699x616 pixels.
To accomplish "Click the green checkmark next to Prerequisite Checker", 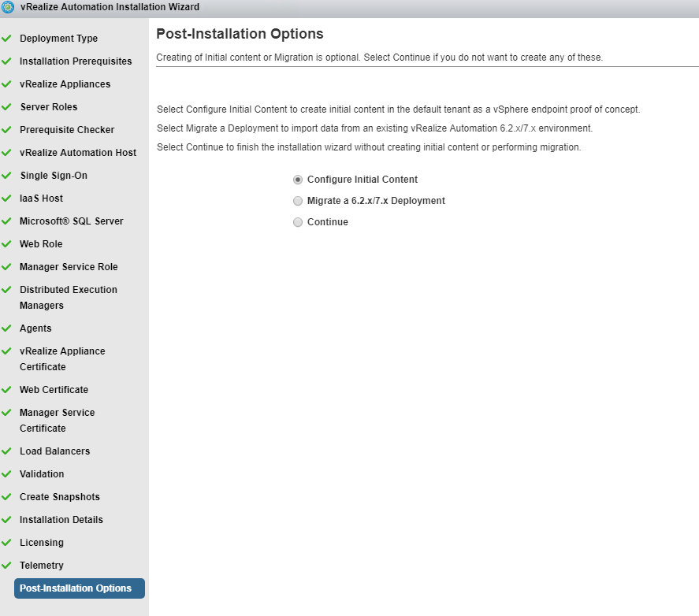I will 7,130.
